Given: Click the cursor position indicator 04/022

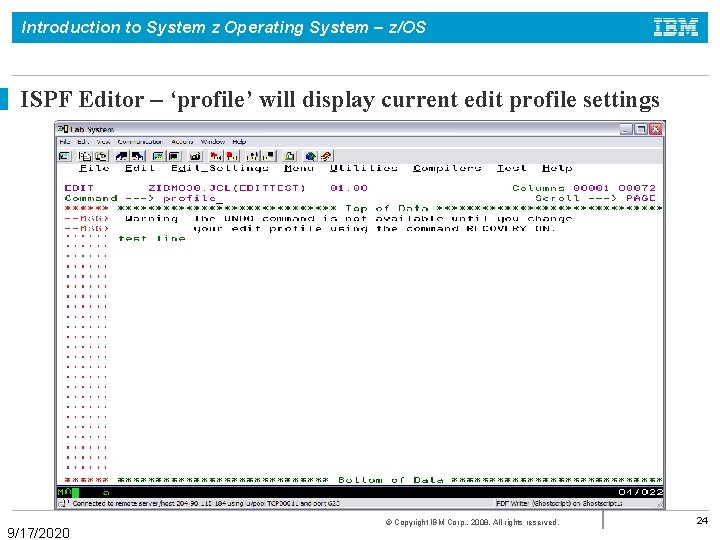Looking at the screenshot, I should coord(640,492).
